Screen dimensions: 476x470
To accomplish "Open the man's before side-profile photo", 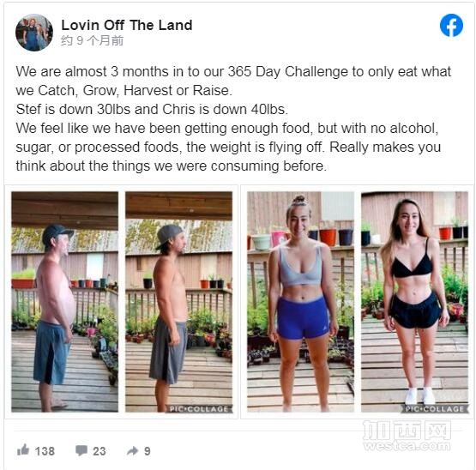I will 64,302.
